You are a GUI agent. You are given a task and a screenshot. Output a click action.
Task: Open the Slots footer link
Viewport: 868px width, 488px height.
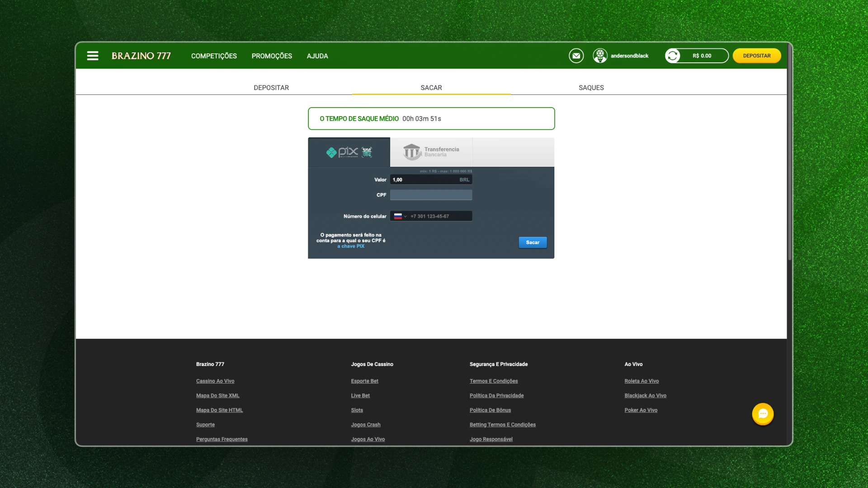coord(357,410)
